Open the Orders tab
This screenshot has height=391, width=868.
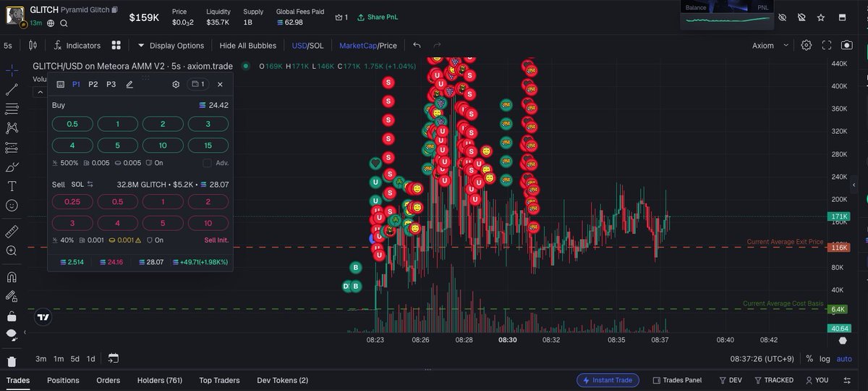pos(108,380)
